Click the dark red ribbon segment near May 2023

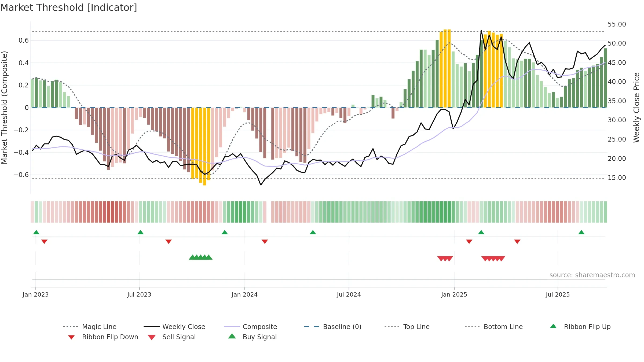coord(108,212)
